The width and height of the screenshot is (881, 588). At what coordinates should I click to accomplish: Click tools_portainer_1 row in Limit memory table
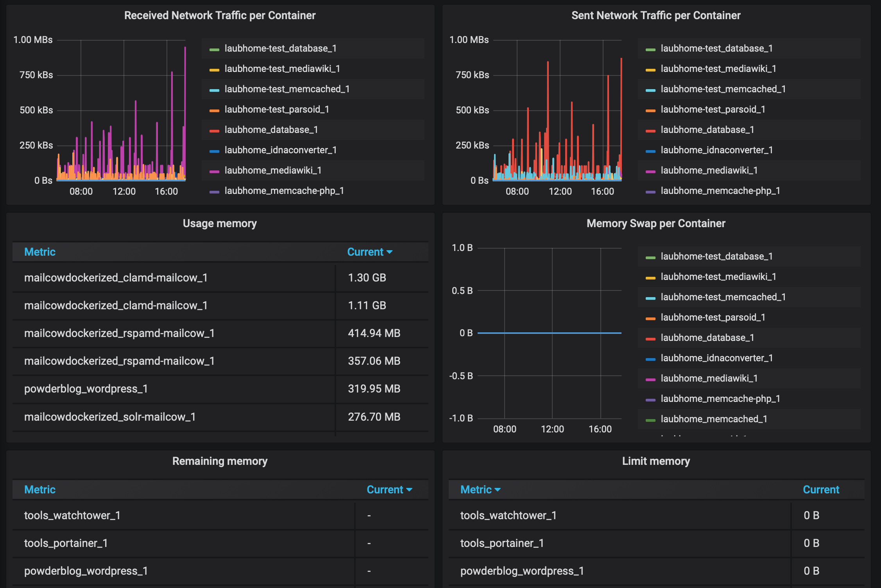(502, 543)
